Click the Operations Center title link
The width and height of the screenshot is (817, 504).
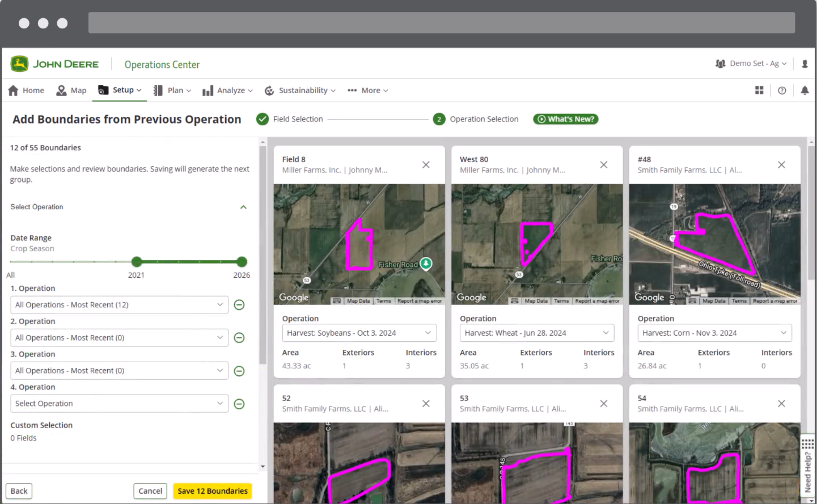tap(162, 65)
